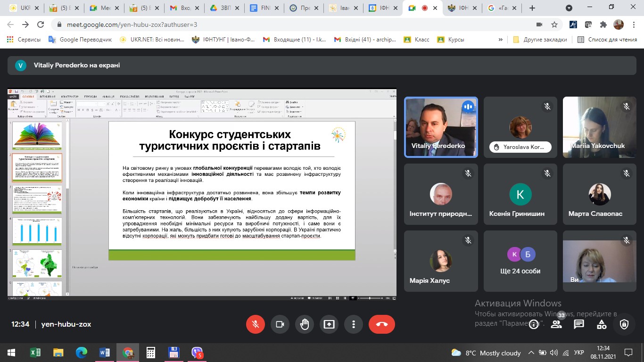Open host controls shield icon
644x362 pixels.
(624, 324)
